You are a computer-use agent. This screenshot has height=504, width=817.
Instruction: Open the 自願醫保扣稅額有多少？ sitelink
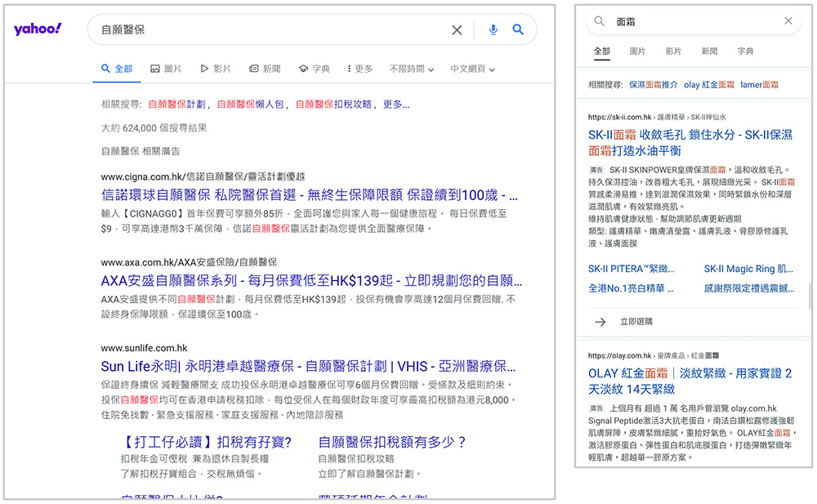(392, 443)
